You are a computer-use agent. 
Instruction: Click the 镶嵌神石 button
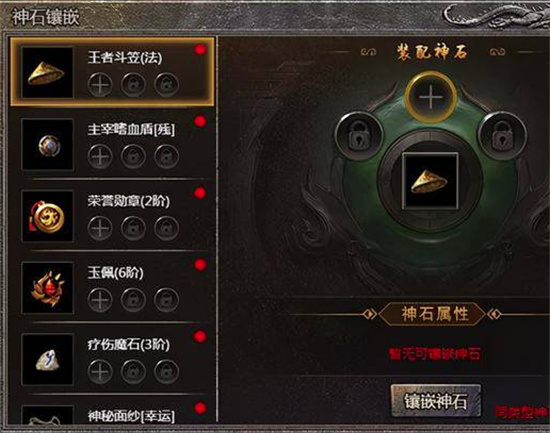coord(436,401)
